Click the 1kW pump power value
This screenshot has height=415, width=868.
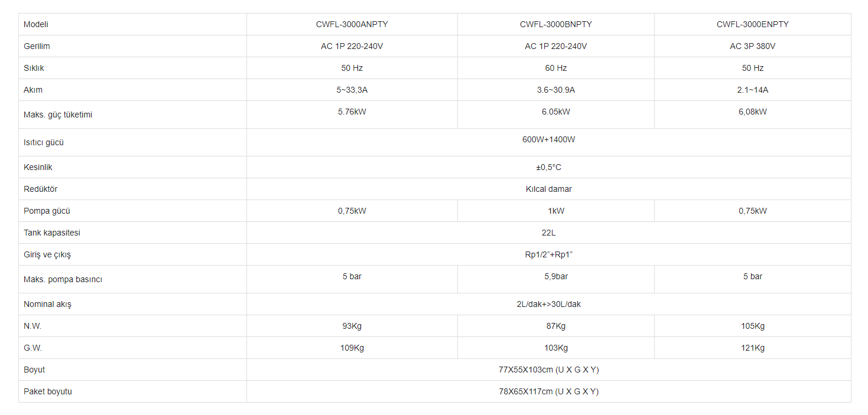click(x=555, y=211)
